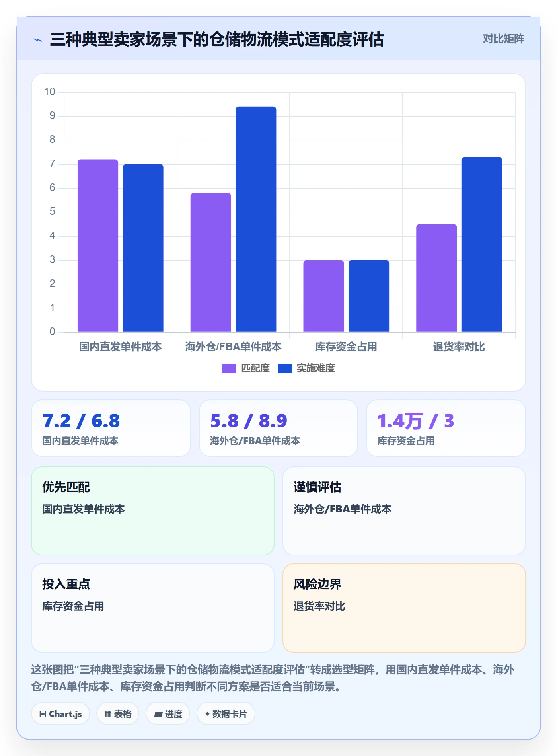
Task: Click the description paragraph starting with 这张图把
Action: [273, 678]
